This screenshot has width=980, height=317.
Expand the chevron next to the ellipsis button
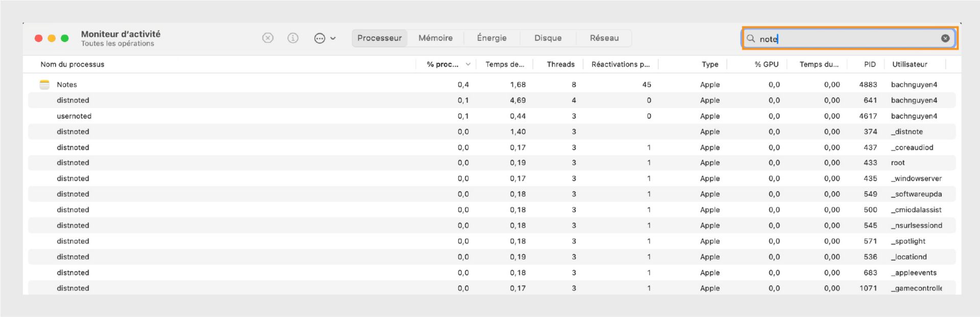pyautogui.click(x=333, y=38)
